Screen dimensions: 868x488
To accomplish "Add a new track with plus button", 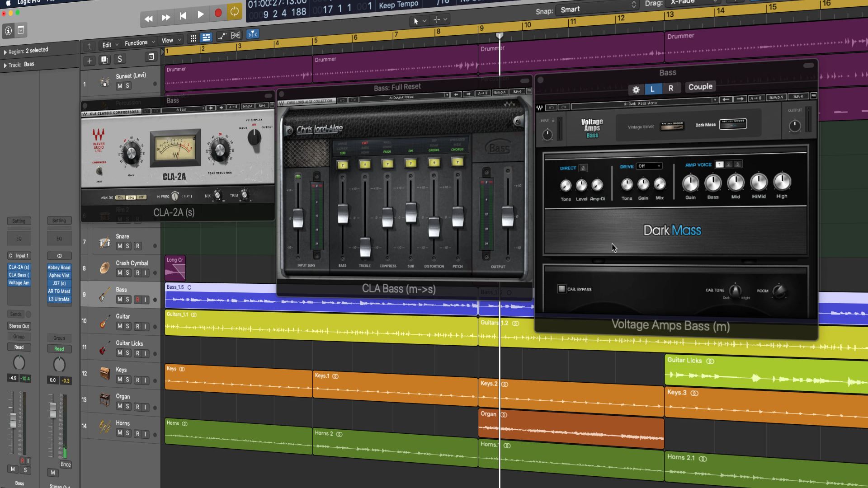I will click(90, 61).
